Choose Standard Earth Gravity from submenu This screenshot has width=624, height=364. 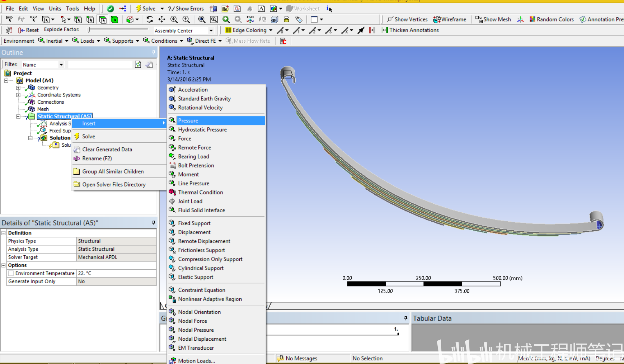[217, 99]
